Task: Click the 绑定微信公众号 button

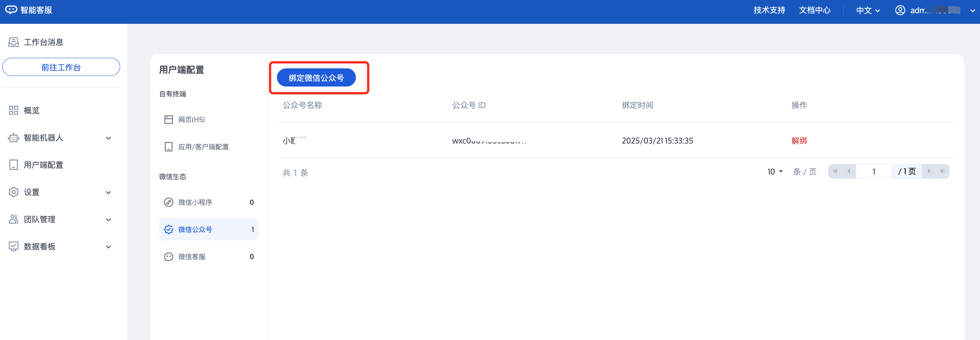Action: [316, 78]
